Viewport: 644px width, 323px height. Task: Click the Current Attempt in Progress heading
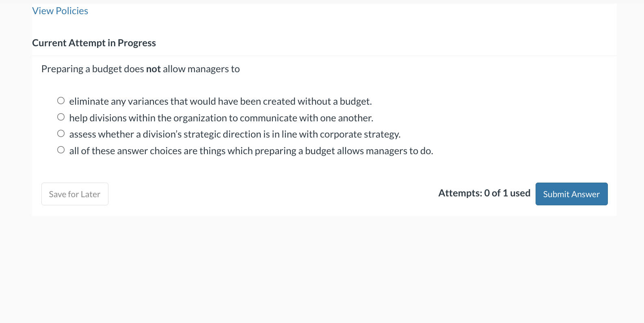(x=94, y=43)
